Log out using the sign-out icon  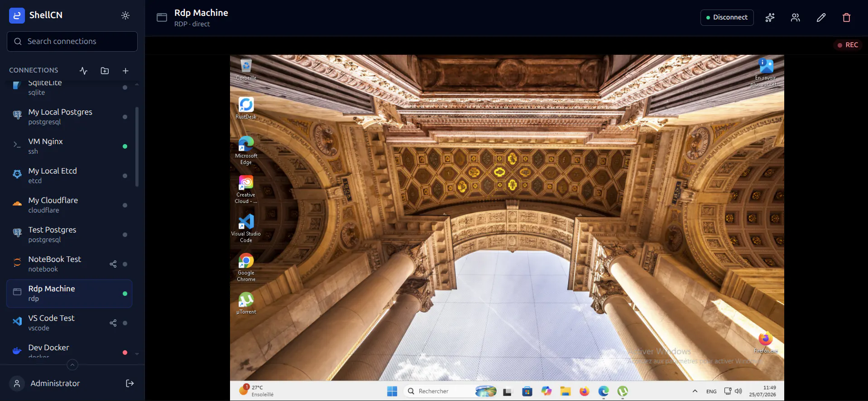click(129, 383)
